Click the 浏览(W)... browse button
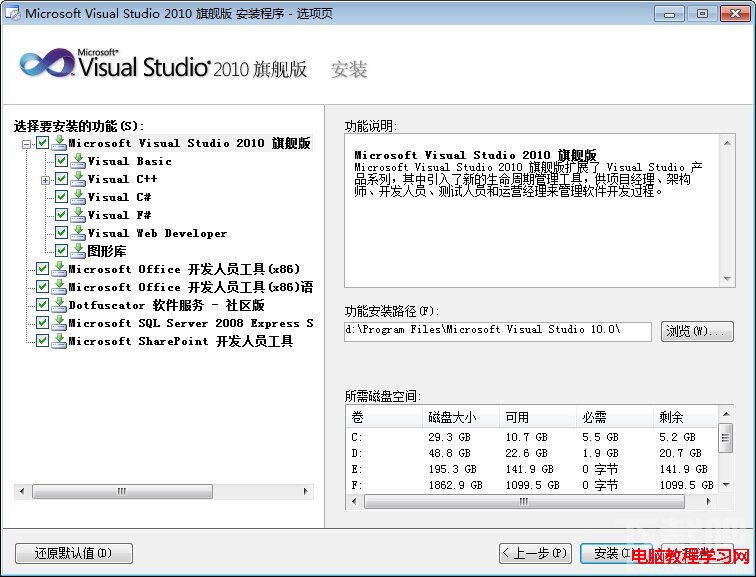Viewport: 756px width, 577px height. point(697,332)
